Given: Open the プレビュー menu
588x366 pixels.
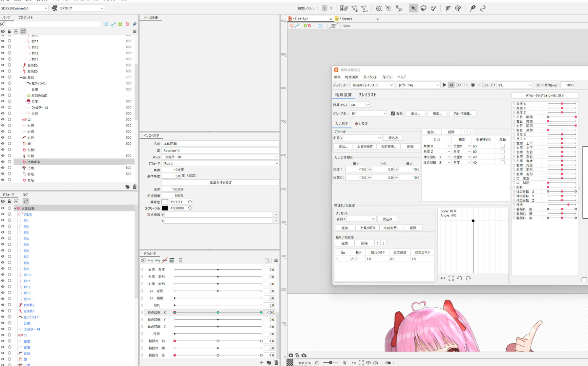Looking at the screenshot, I should pos(387,77).
